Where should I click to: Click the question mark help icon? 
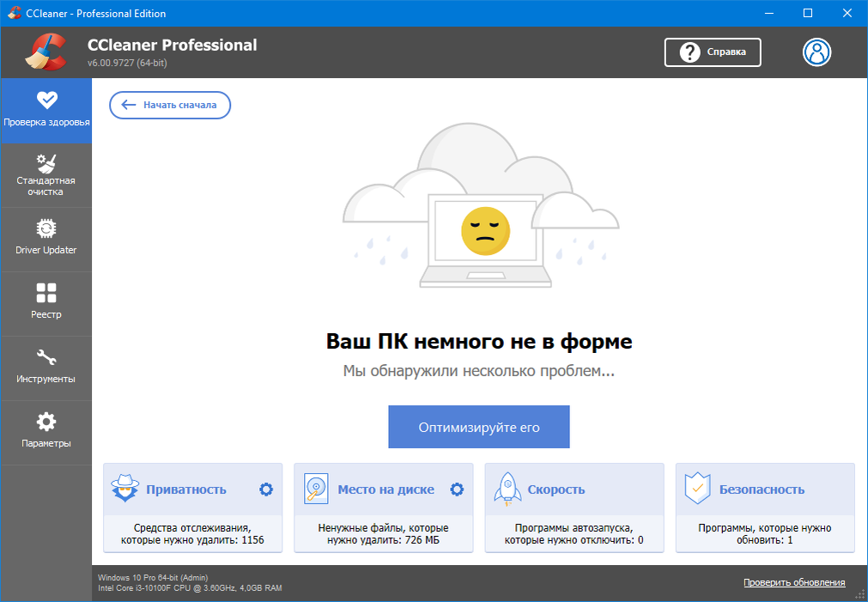(x=689, y=52)
